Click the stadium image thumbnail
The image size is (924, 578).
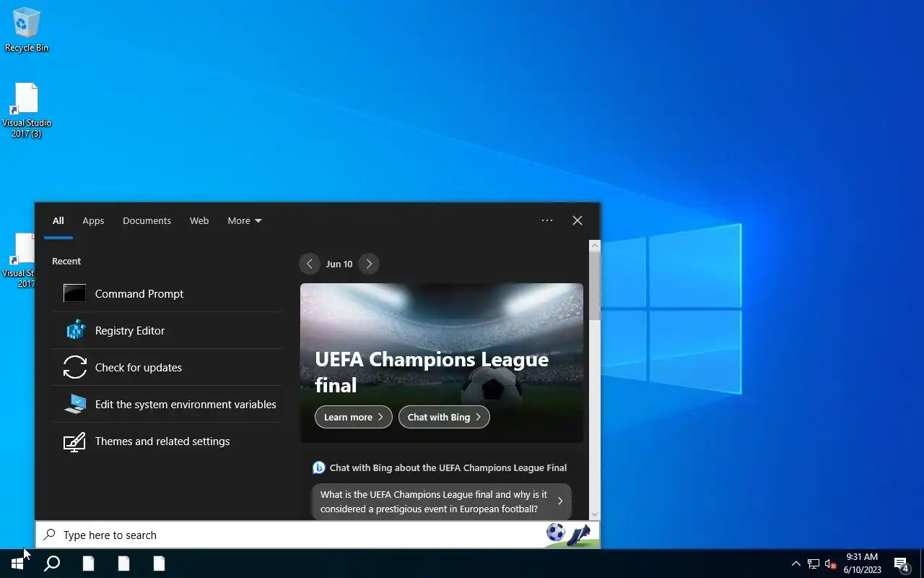tap(442, 363)
